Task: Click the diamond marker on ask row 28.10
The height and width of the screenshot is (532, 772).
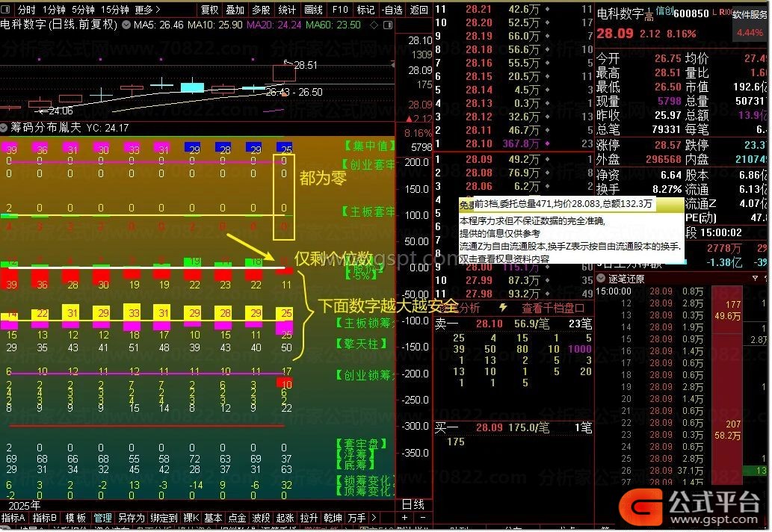Action: (x=548, y=143)
